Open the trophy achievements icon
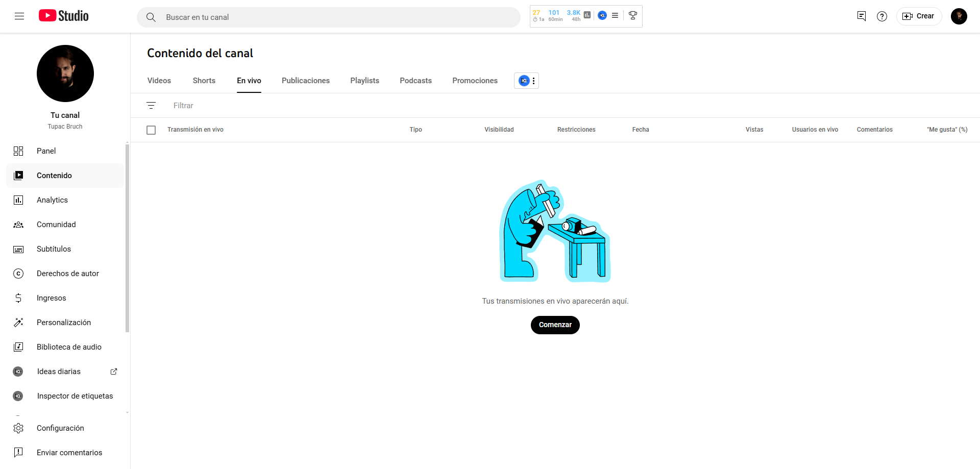 (x=633, y=16)
